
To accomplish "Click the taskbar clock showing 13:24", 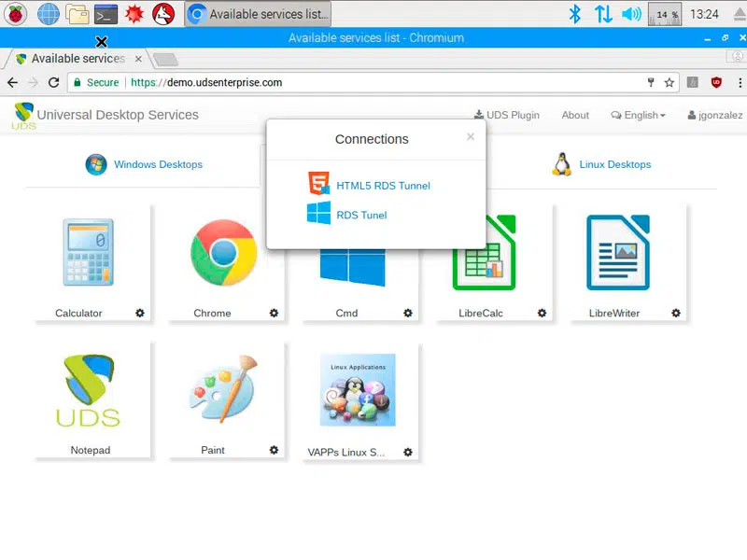I will pyautogui.click(x=704, y=14).
